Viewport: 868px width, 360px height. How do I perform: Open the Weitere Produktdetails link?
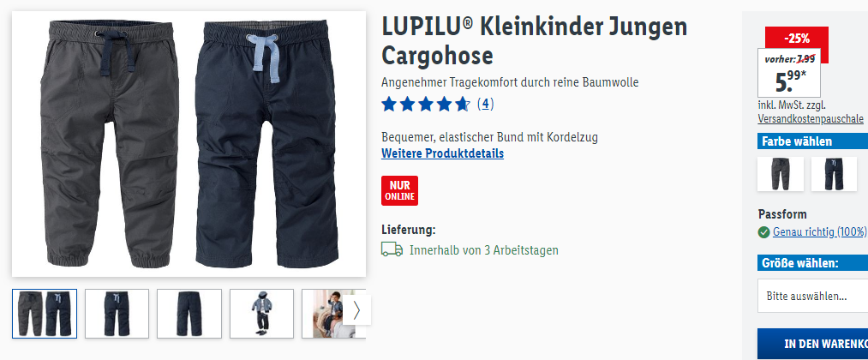click(x=442, y=153)
